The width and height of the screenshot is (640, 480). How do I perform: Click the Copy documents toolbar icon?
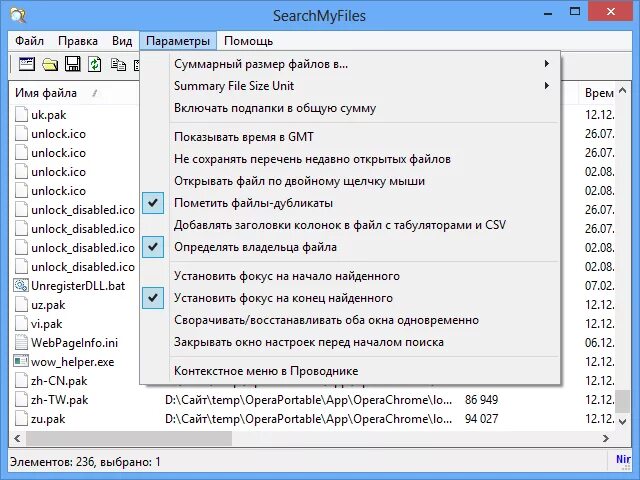coord(118,64)
